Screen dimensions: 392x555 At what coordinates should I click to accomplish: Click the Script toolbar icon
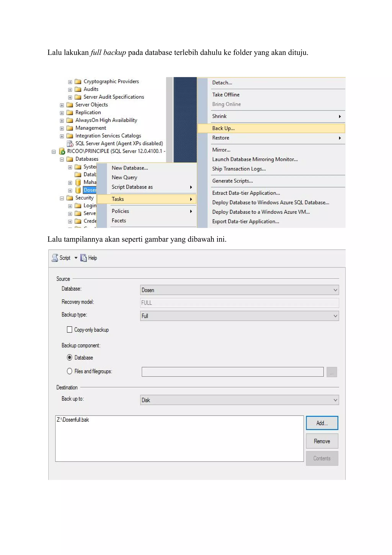pyautogui.click(x=55, y=258)
